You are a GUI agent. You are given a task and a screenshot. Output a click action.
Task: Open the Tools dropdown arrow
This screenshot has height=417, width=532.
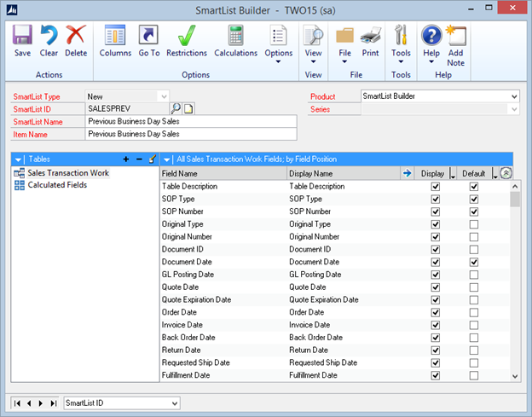pos(401,61)
